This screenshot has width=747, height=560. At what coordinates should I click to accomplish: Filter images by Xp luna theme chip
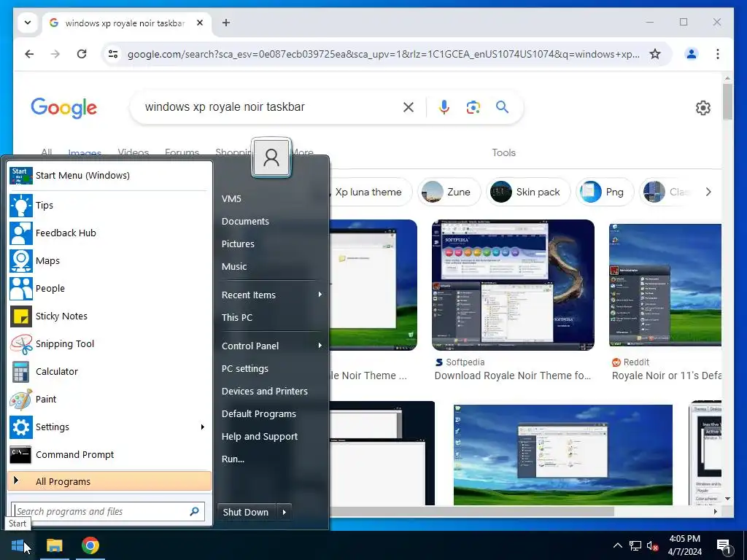coord(368,192)
